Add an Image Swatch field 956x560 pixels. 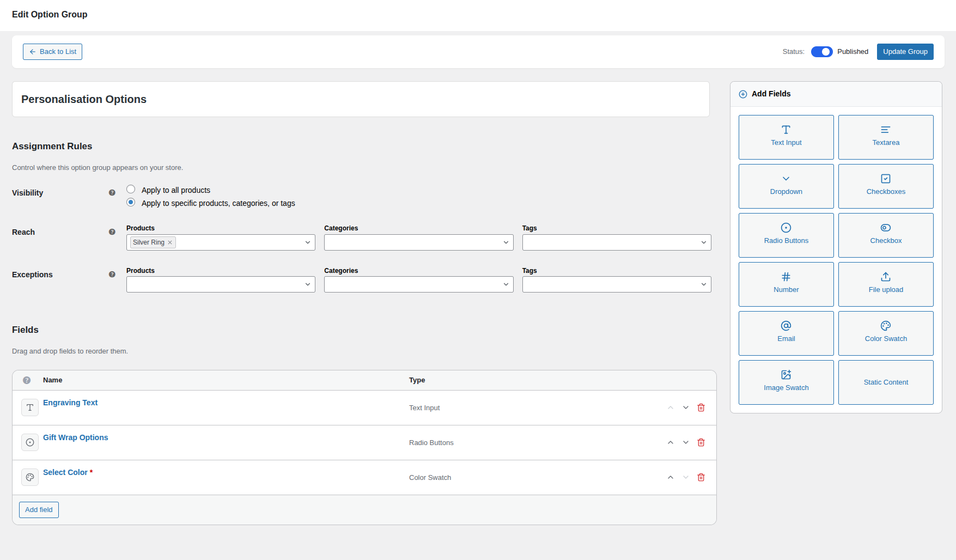click(x=786, y=382)
